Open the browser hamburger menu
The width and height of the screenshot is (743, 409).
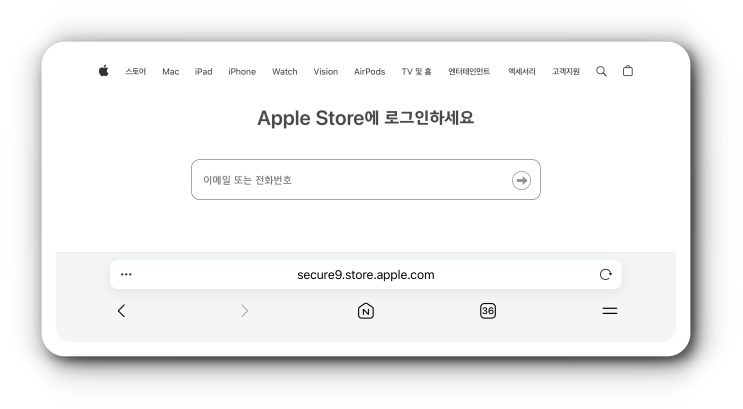pyautogui.click(x=609, y=311)
